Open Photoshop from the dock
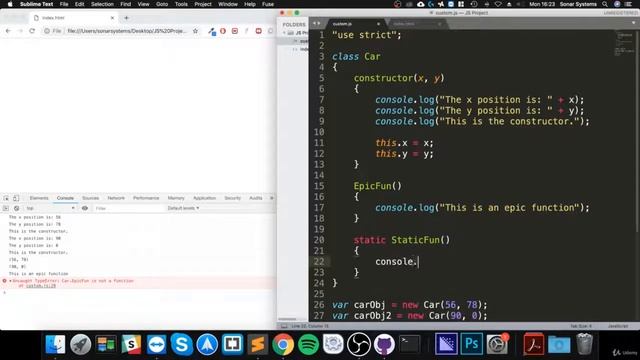The width and height of the screenshot is (640, 360). click(x=471, y=344)
